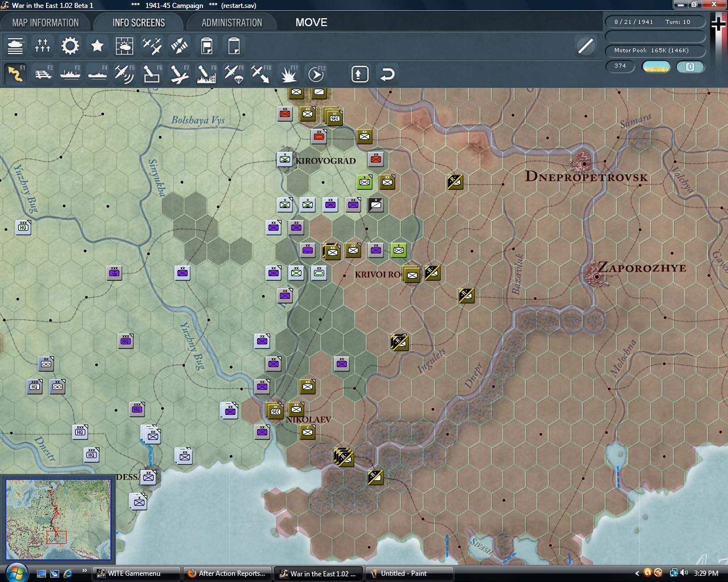Select Air transport mode (F9)
The width and height of the screenshot is (728, 582).
tap(234, 74)
